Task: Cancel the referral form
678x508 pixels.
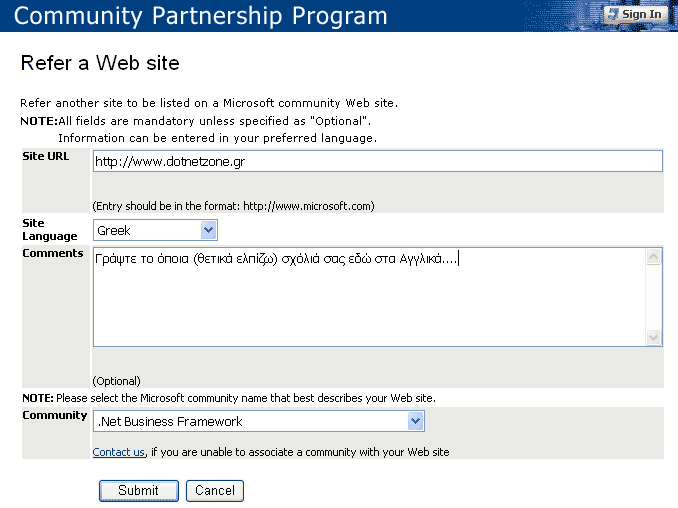Action: (x=215, y=490)
